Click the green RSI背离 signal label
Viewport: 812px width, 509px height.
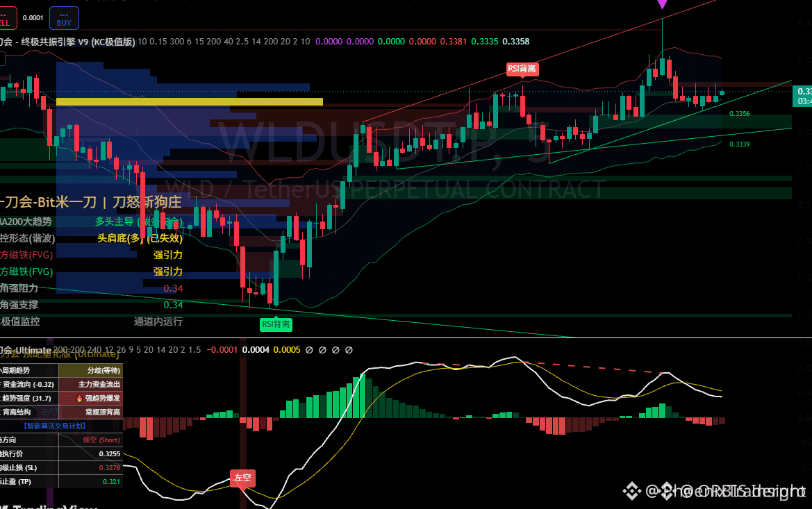(x=276, y=324)
